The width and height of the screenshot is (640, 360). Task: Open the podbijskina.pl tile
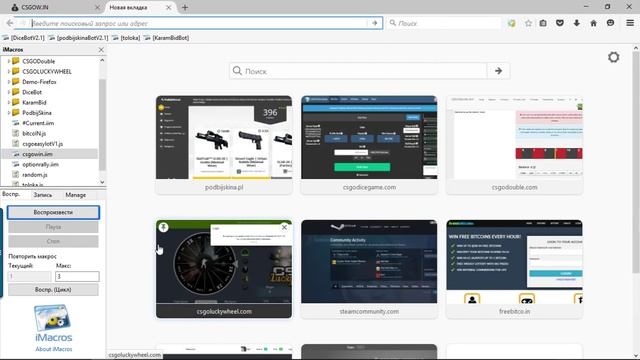(224, 145)
